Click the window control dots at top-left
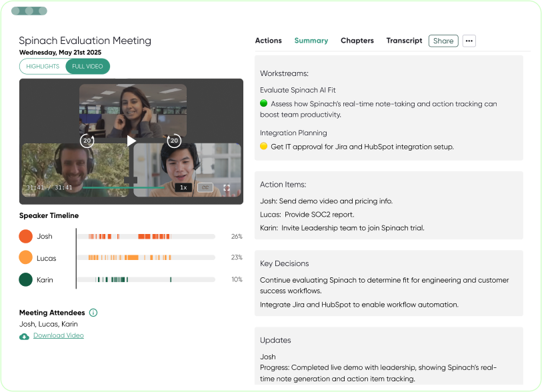The height and width of the screenshot is (392, 542). [29, 11]
